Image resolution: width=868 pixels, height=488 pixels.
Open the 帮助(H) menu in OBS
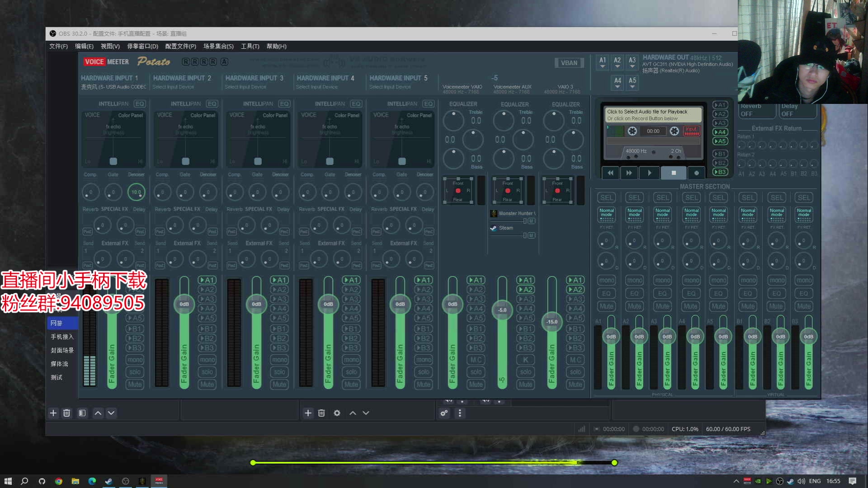pos(276,46)
